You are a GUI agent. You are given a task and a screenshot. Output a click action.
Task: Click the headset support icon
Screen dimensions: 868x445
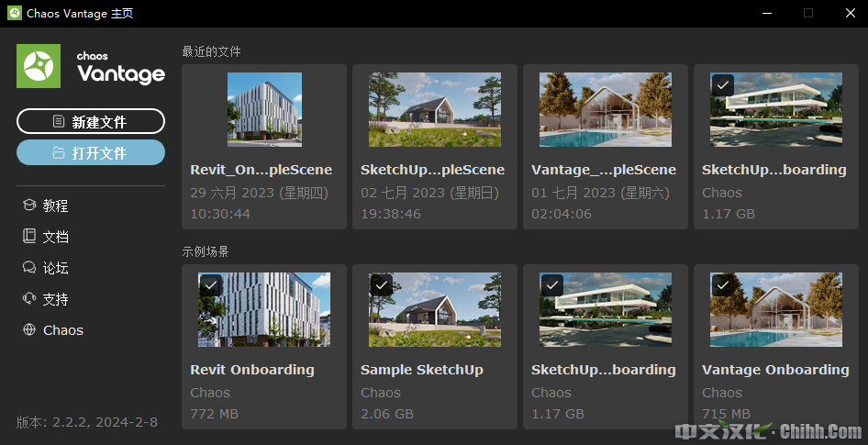29,298
